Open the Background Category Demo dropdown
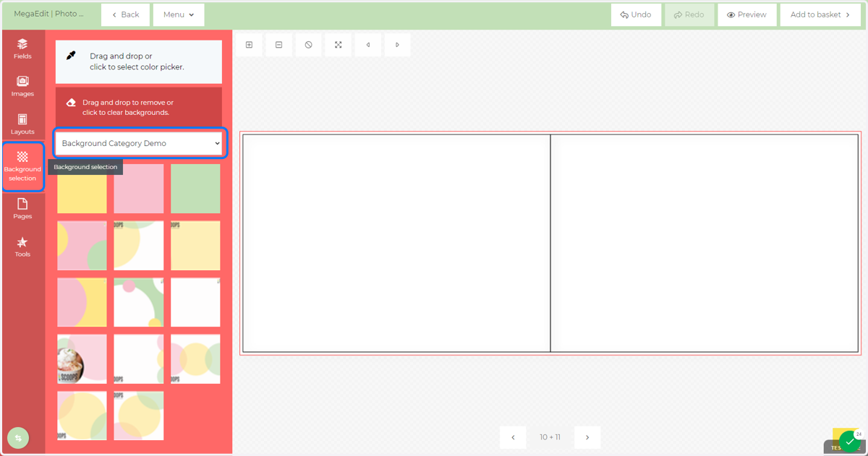 [x=140, y=143]
